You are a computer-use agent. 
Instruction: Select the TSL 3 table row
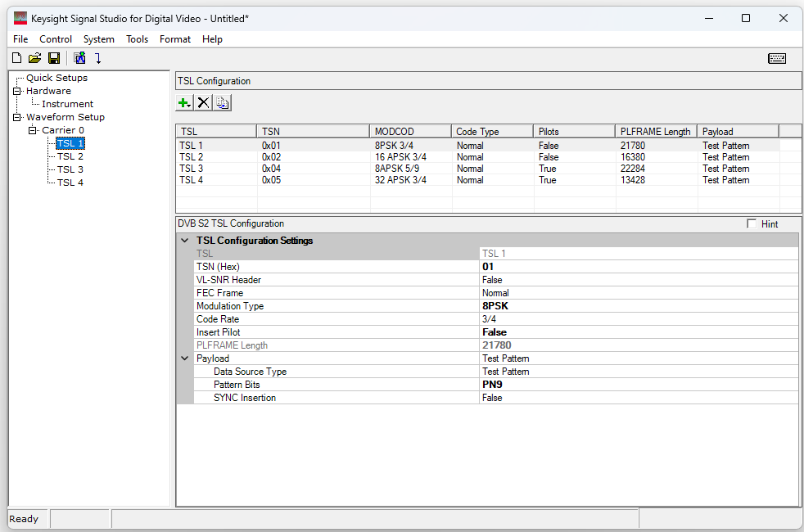[478, 169]
